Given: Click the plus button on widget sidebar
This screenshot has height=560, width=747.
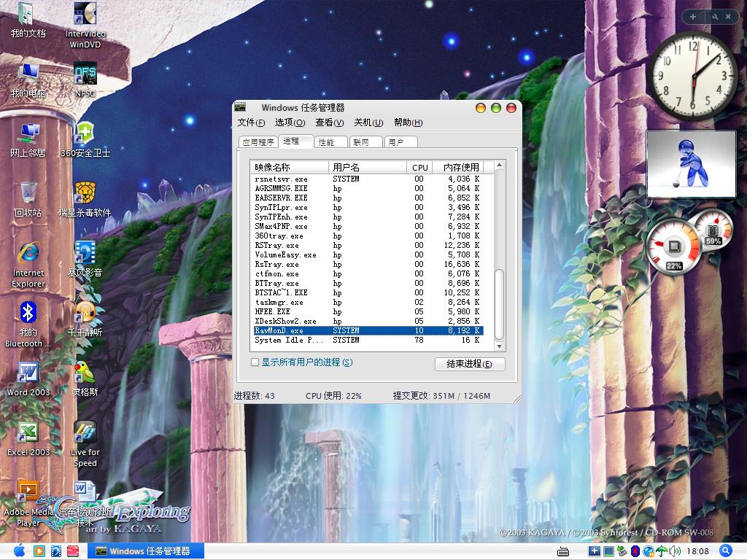Looking at the screenshot, I should tap(693, 17).
